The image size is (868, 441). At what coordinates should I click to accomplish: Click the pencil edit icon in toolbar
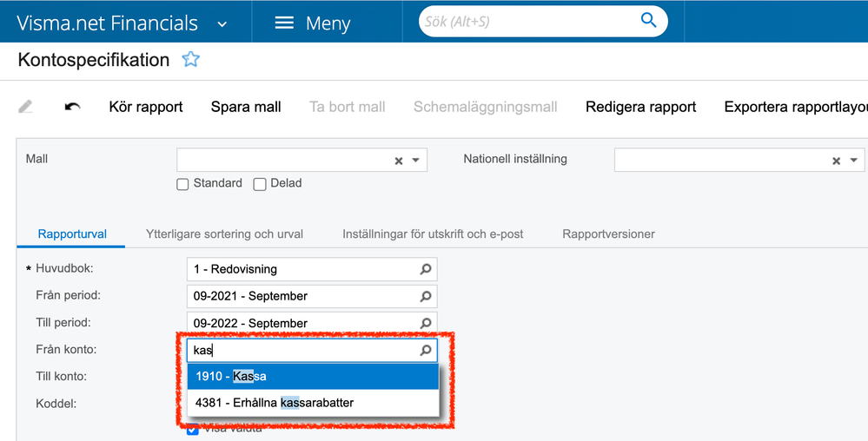pos(25,107)
